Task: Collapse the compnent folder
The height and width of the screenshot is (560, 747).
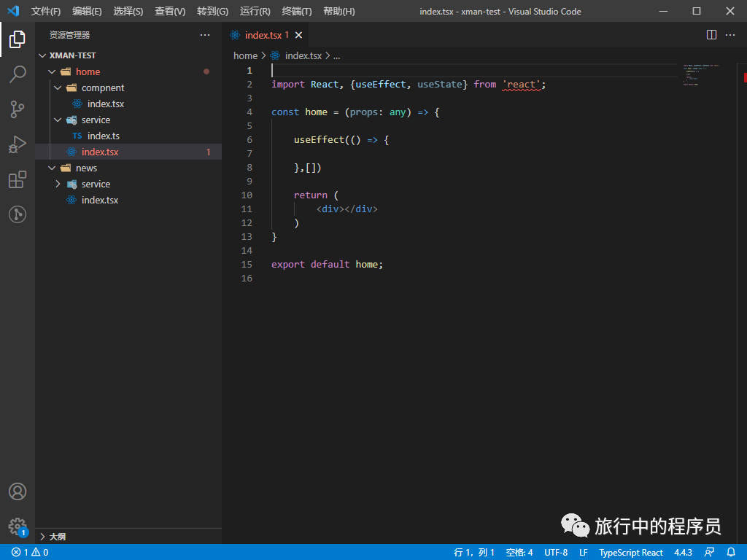Action: point(58,88)
